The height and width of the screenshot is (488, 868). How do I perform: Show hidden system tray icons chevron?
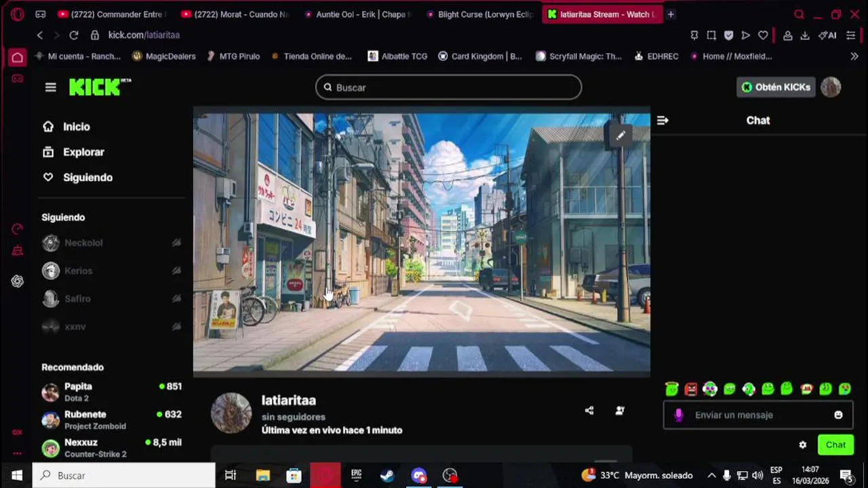pyautogui.click(x=711, y=475)
